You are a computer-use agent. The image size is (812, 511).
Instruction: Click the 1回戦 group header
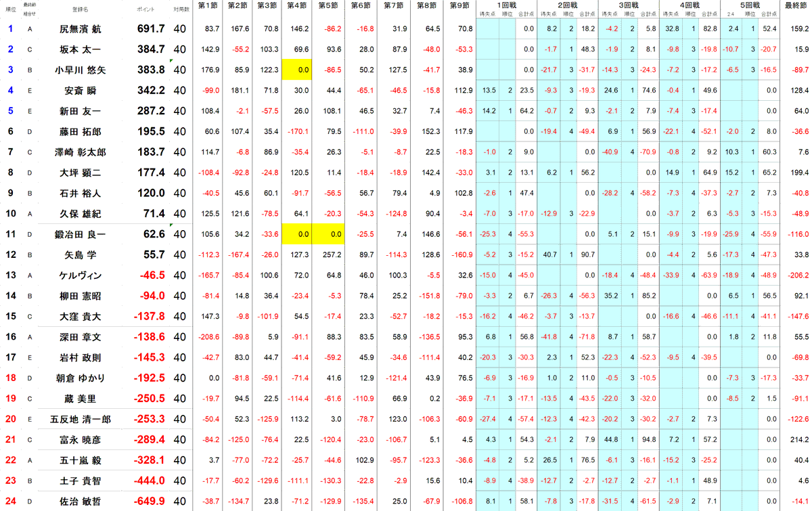pyautogui.click(x=507, y=5)
